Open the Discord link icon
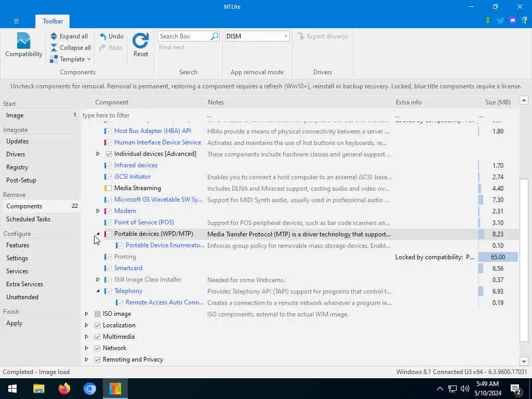532x399 pixels. (x=513, y=21)
